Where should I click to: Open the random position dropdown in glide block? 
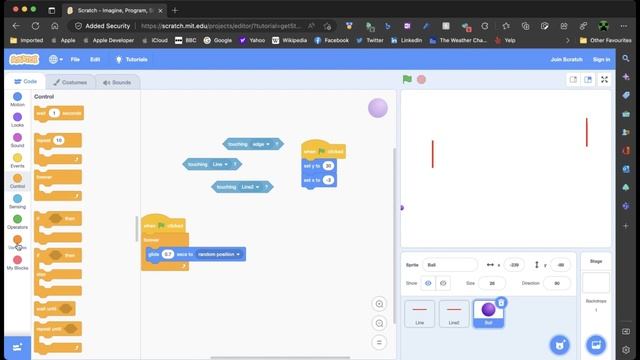pyautogui.click(x=219, y=254)
